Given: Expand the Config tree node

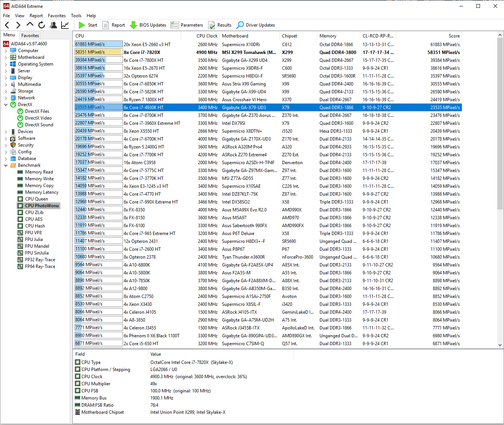Looking at the screenshot, I should 6,152.
